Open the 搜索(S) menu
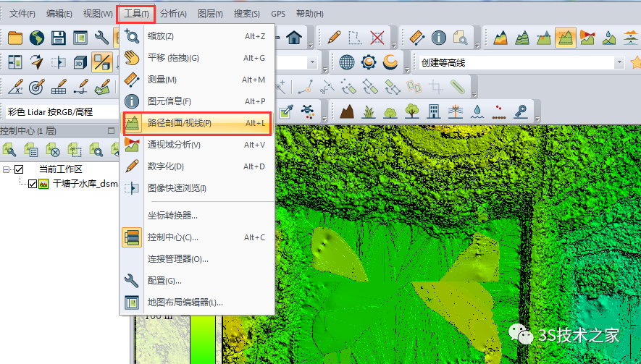Screen dimensions: 641x364 (246, 14)
